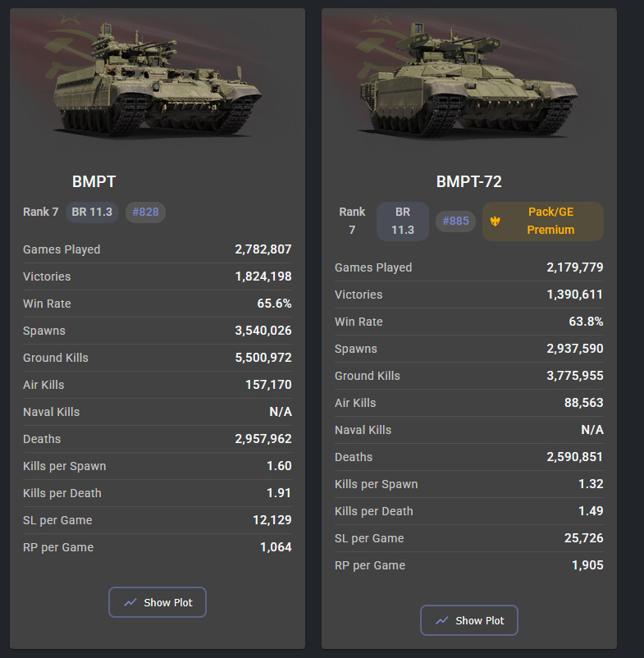Click BMPT-72 RP per Game value 1,905

coord(587,565)
